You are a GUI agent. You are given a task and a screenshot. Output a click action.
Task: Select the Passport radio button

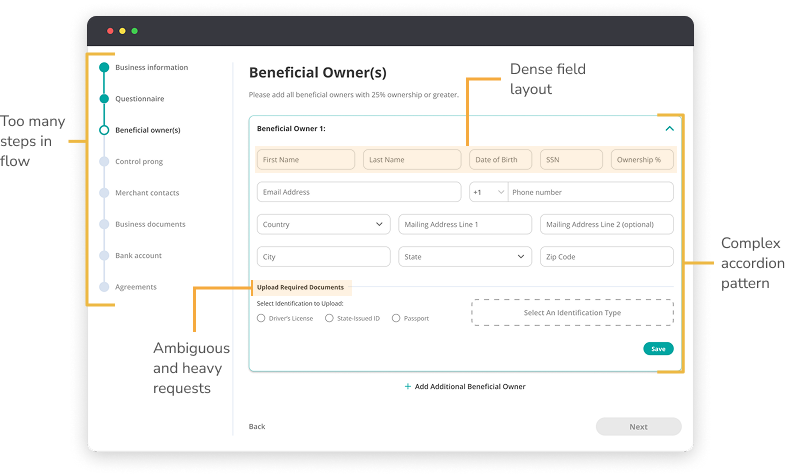pos(396,318)
